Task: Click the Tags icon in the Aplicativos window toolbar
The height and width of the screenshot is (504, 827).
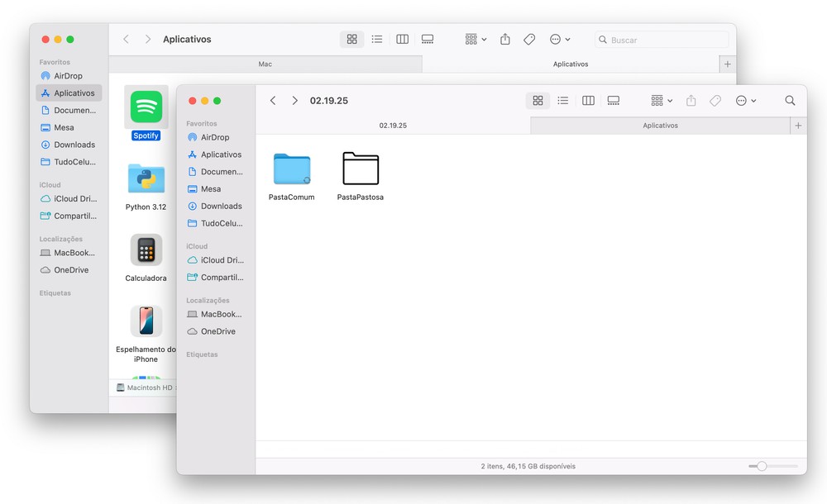Action: point(529,40)
